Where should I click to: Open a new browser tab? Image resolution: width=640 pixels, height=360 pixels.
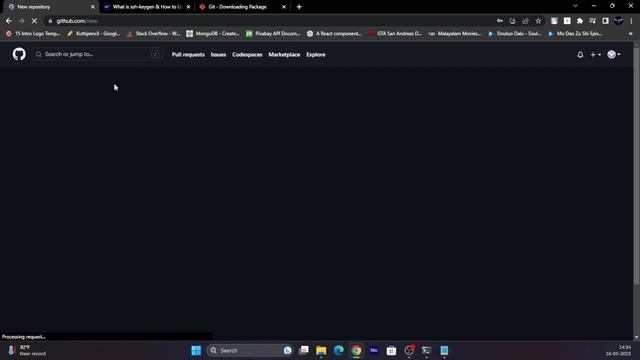(299, 7)
